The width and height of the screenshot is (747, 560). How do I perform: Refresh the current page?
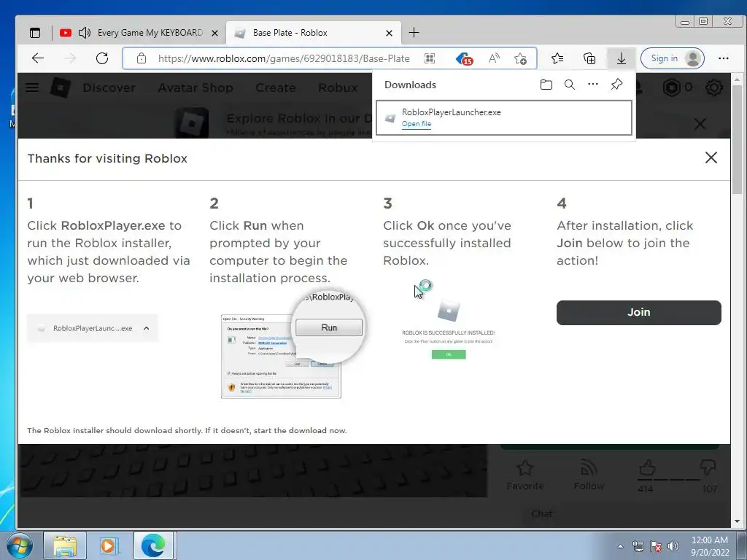click(x=102, y=58)
